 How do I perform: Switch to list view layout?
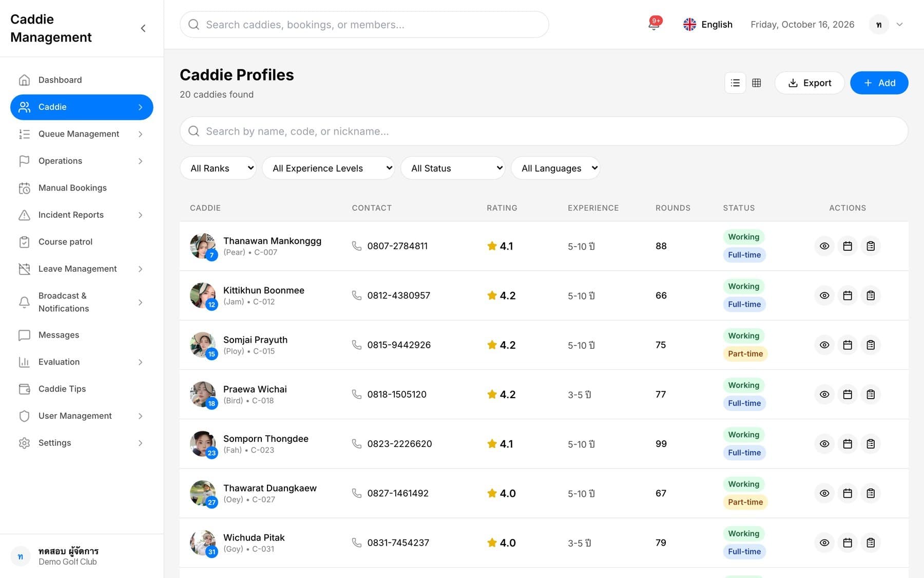(735, 83)
